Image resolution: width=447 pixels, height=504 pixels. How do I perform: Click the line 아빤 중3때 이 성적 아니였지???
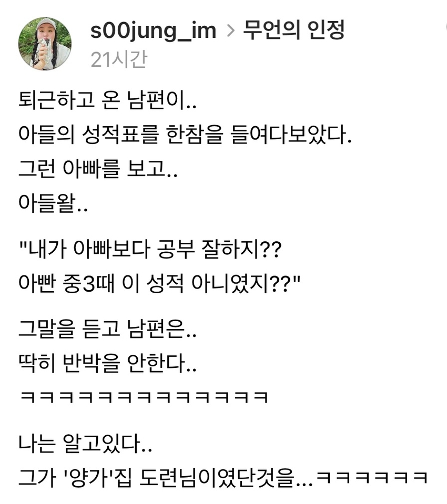click(159, 283)
